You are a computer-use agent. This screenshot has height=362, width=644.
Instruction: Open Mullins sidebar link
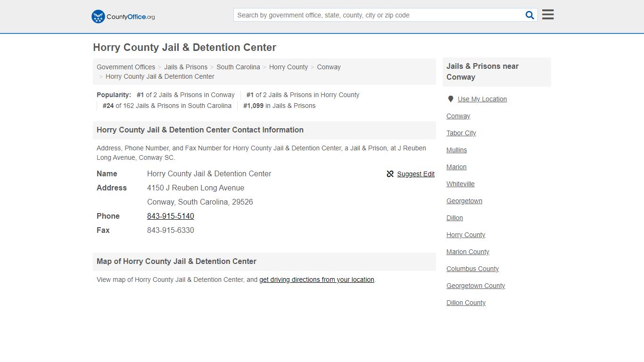point(457,150)
